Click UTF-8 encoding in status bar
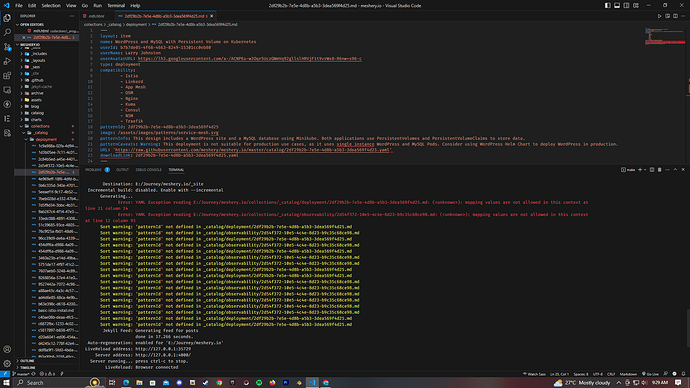Screen dimensions: 690x388 [x=598, y=374]
